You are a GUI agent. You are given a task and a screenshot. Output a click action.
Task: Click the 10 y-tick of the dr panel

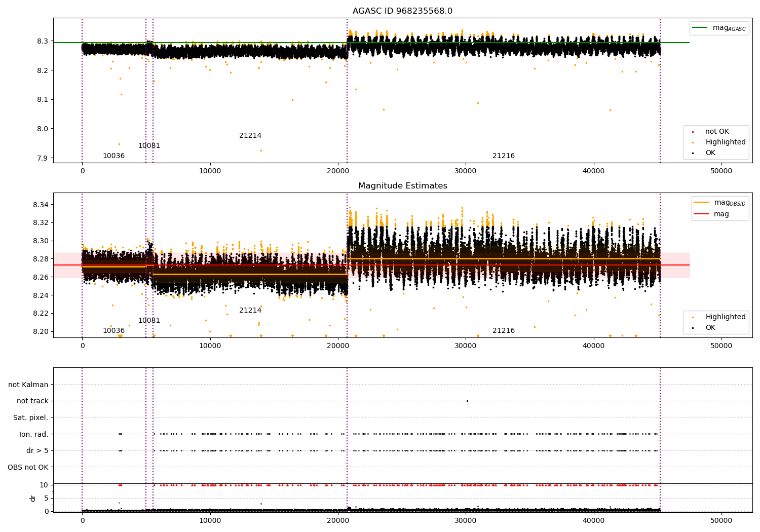click(x=44, y=485)
